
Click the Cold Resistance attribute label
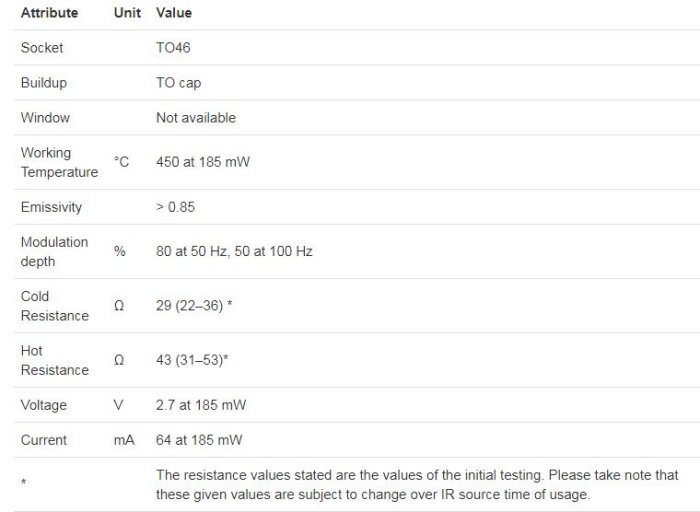click(x=54, y=306)
